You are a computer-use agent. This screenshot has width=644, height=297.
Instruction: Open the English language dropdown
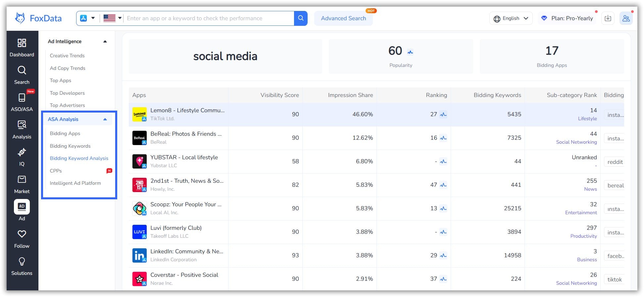click(x=511, y=18)
